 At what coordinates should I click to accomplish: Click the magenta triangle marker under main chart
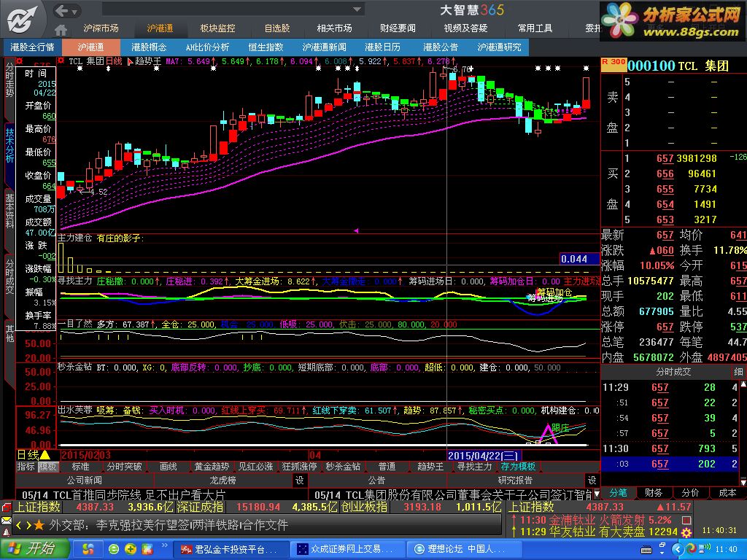coord(356,230)
